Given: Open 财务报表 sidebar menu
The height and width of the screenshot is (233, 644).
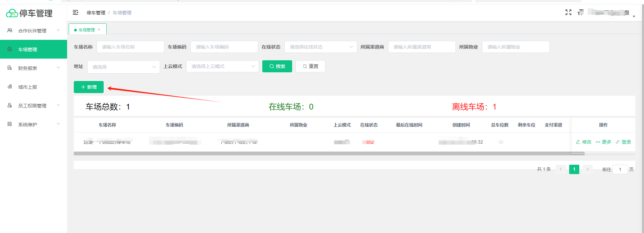Looking at the screenshot, I should (34, 68).
